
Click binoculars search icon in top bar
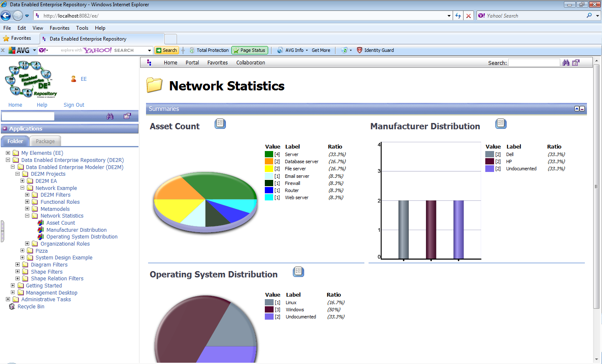click(566, 63)
